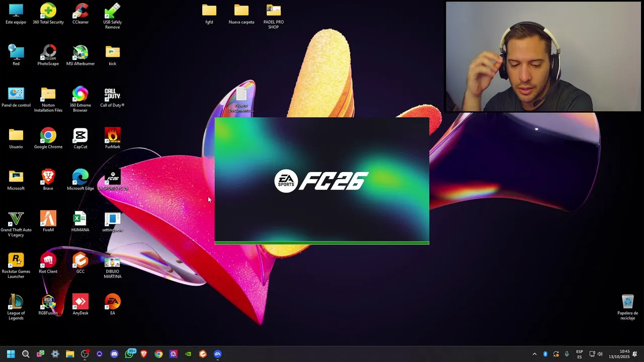Open clock showing 10:45 13/10/2025

pos(619,354)
